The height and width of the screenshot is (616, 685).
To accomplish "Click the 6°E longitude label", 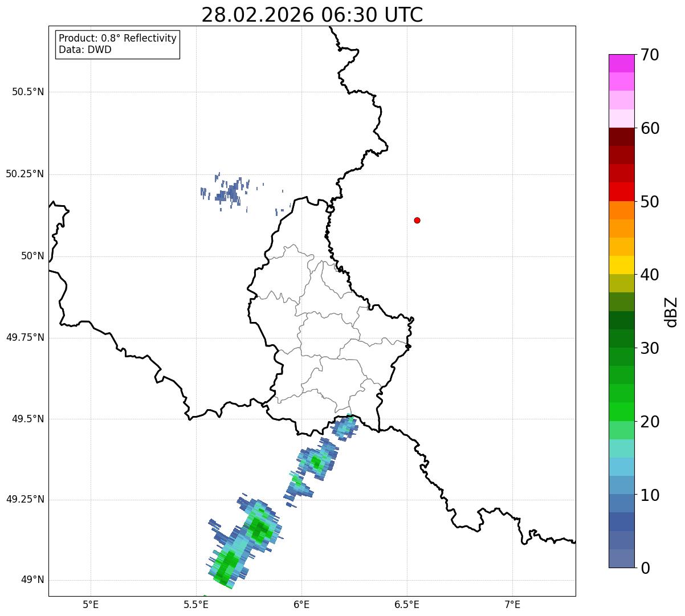I will pos(301,604).
